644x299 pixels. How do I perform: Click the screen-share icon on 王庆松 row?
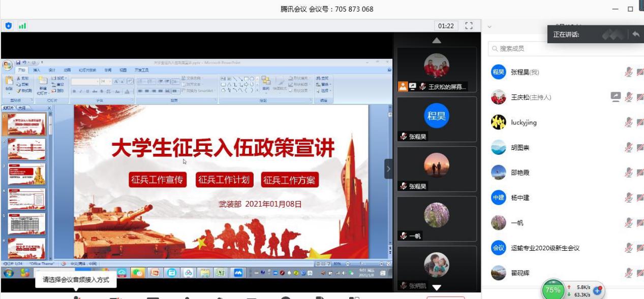point(616,97)
